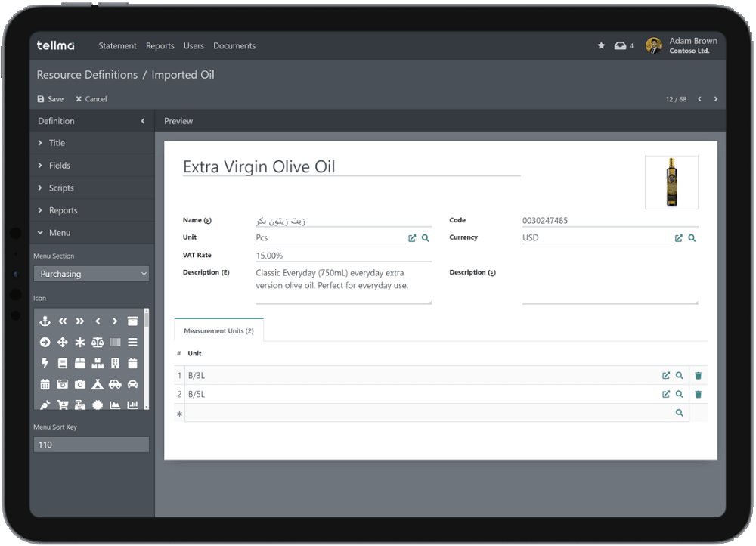Screen dimensions: 756x546
Task: Delete the B/3L measurement unit row
Action: pyautogui.click(x=698, y=376)
